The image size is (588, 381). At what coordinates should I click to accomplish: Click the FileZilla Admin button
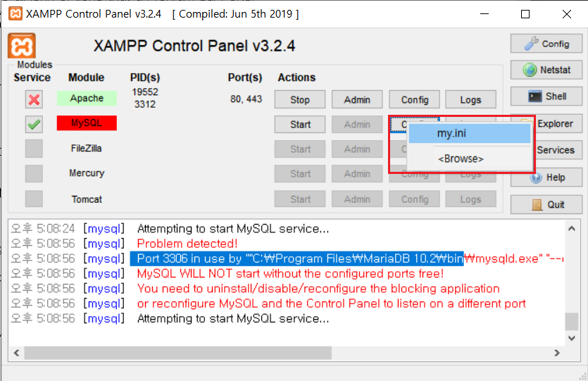(x=357, y=149)
